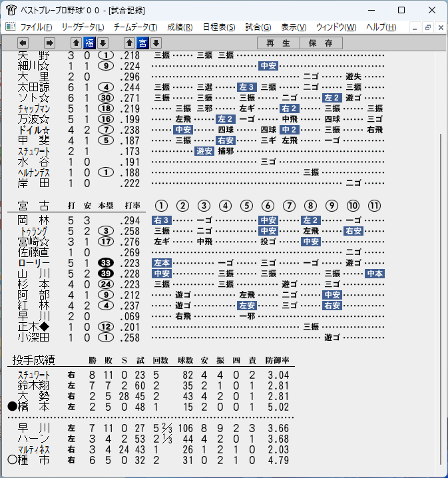Click batter name チャップマン
The image size is (448, 478).
click(34, 109)
